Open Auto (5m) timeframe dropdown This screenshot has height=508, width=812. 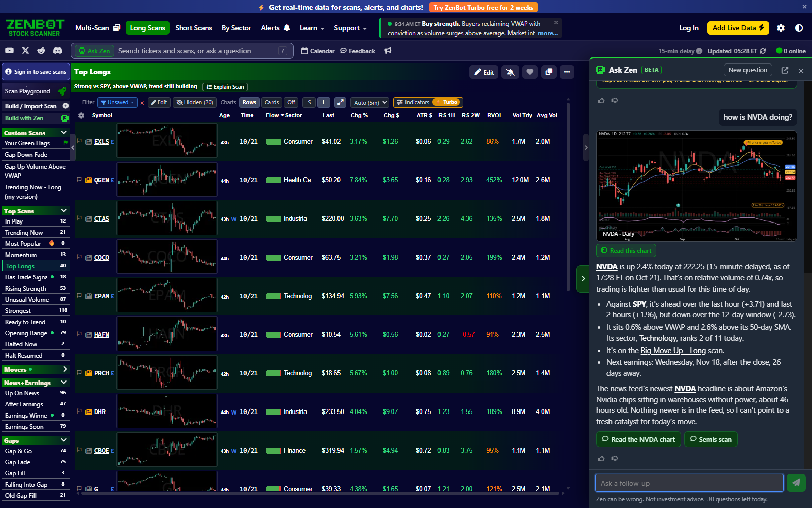[x=370, y=102]
